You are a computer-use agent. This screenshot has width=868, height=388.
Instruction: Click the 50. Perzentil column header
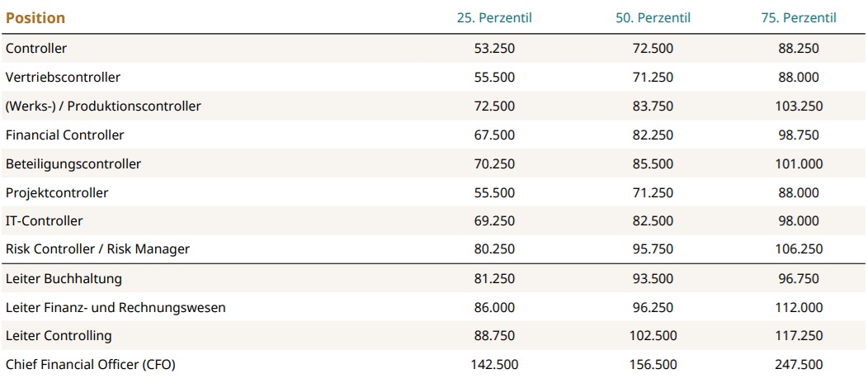(x=653, y=18)
